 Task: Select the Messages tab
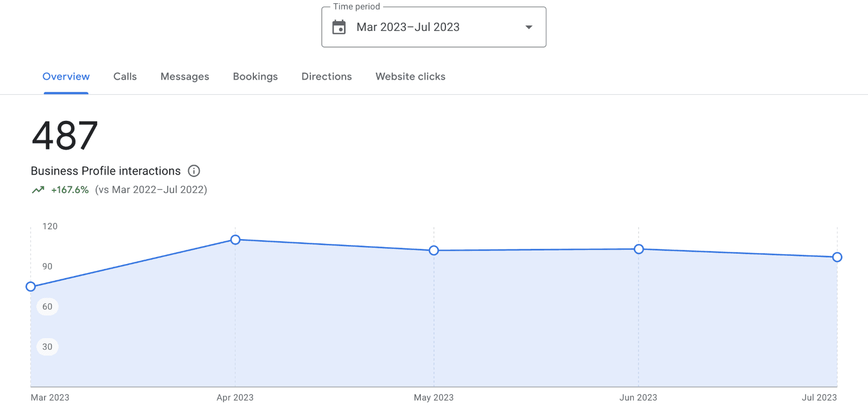pos(184,76)
